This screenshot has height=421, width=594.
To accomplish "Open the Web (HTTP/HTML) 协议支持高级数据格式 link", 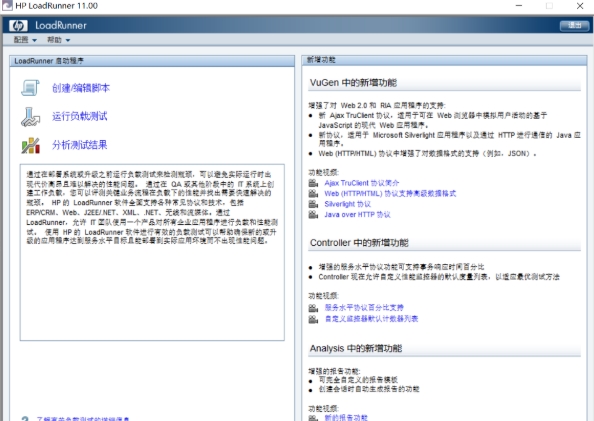I will 390,194.
